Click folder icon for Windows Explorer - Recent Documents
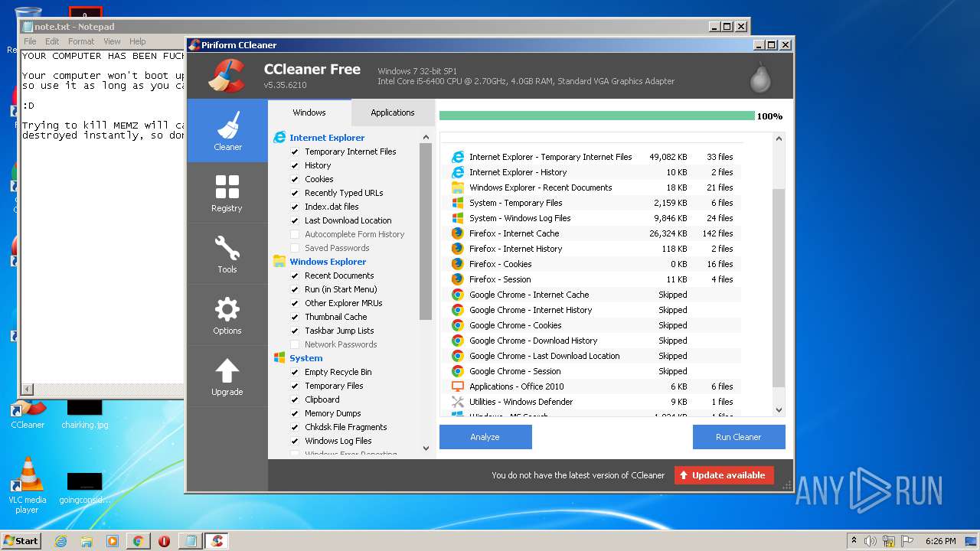Screen dimensions: 980x551 click(458, 187)
